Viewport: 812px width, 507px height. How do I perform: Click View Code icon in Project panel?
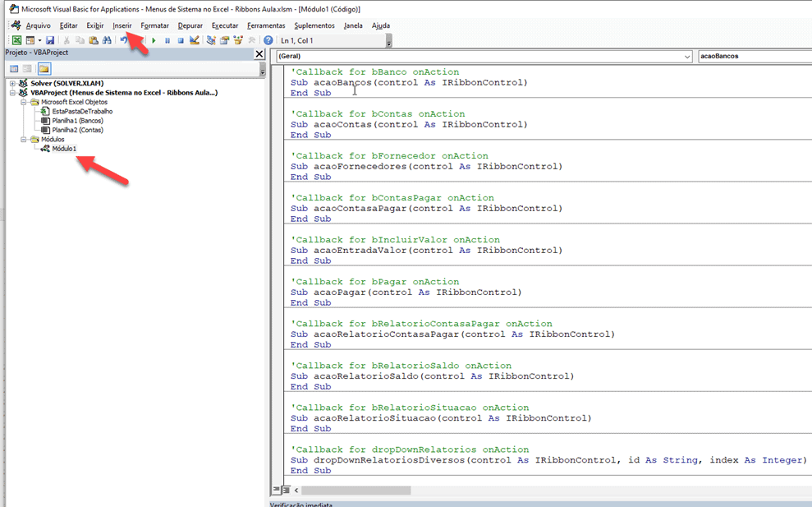tap(13, 69)
